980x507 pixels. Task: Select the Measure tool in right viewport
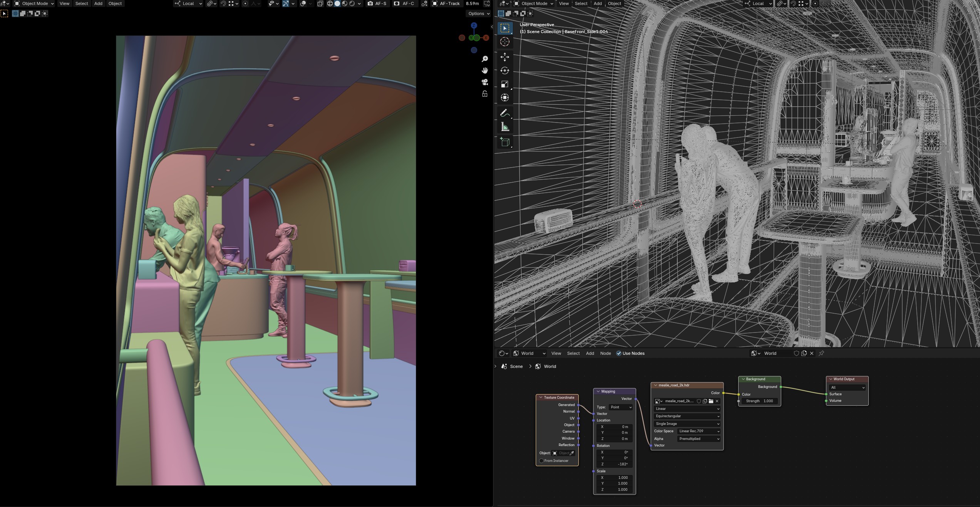click(x=505, y=127)
